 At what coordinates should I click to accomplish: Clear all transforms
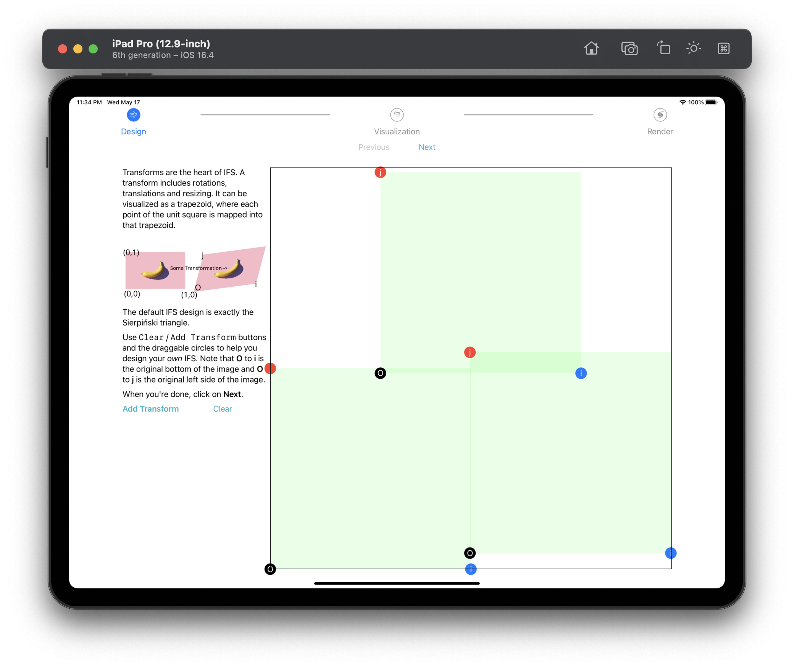pyautogui.click(x=222, y=409)
